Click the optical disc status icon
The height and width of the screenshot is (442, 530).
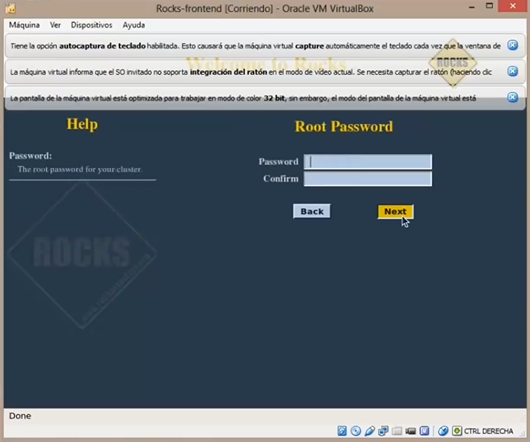[356, 431]
